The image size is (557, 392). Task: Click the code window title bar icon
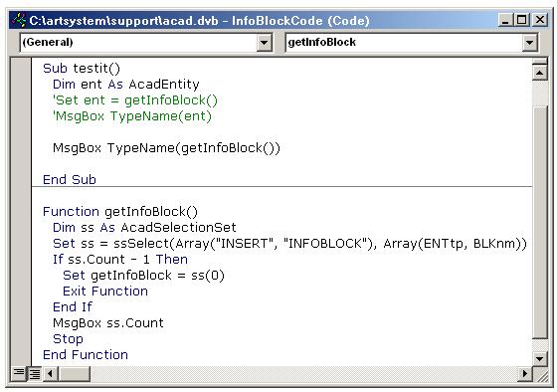pyautogui.click(x=19, y=20)
